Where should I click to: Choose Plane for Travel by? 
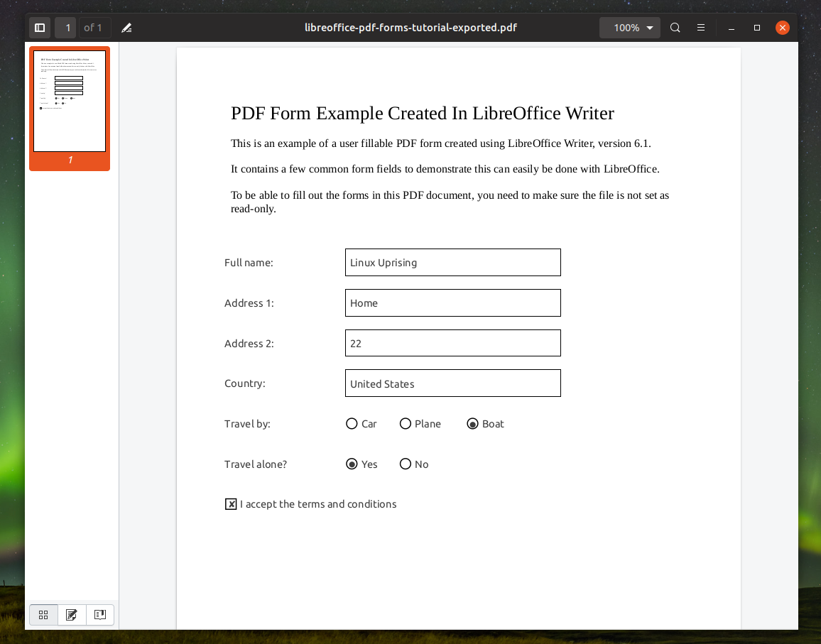[x=405, y=423]
